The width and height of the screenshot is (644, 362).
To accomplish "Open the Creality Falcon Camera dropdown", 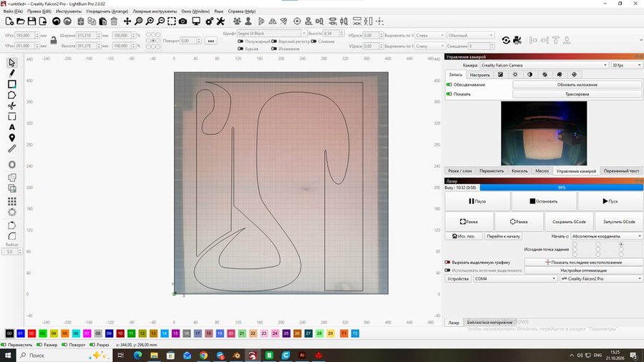I will [x=544, y=65].
